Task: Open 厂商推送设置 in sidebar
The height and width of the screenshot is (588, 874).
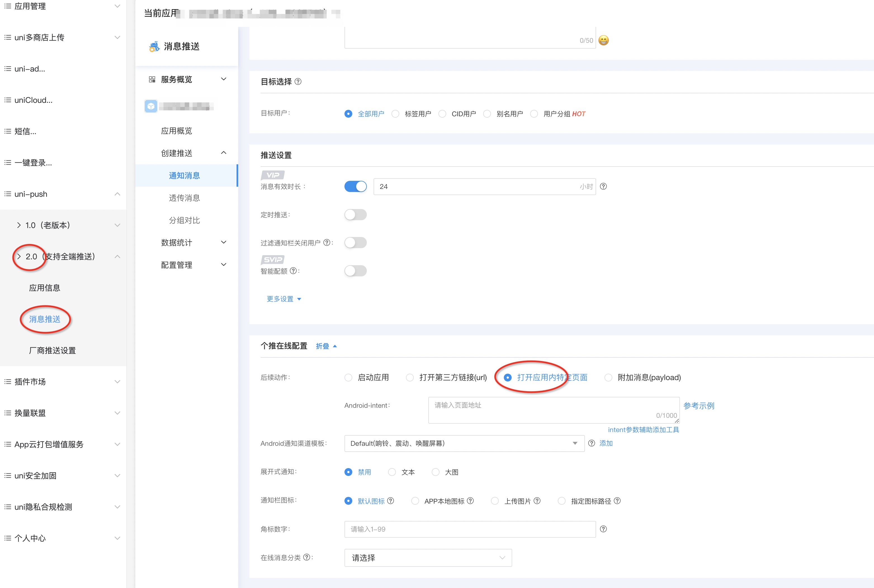Action: tap(53, 350)
